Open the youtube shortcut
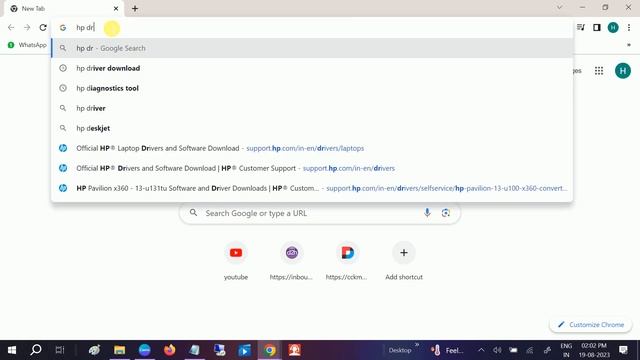Viewport: 640px width, 360px height. coord(236,261)
